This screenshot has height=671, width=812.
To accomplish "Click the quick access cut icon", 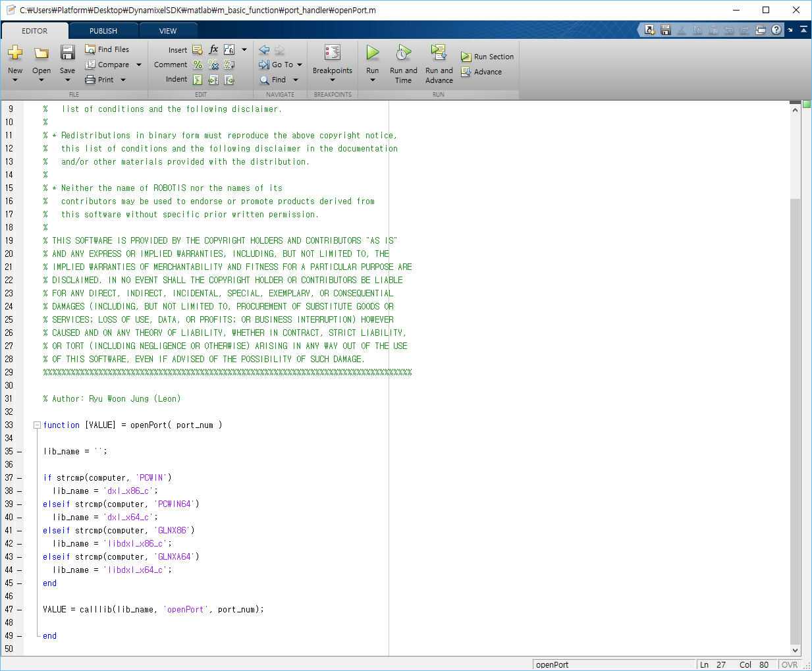I will click(682, 30).
